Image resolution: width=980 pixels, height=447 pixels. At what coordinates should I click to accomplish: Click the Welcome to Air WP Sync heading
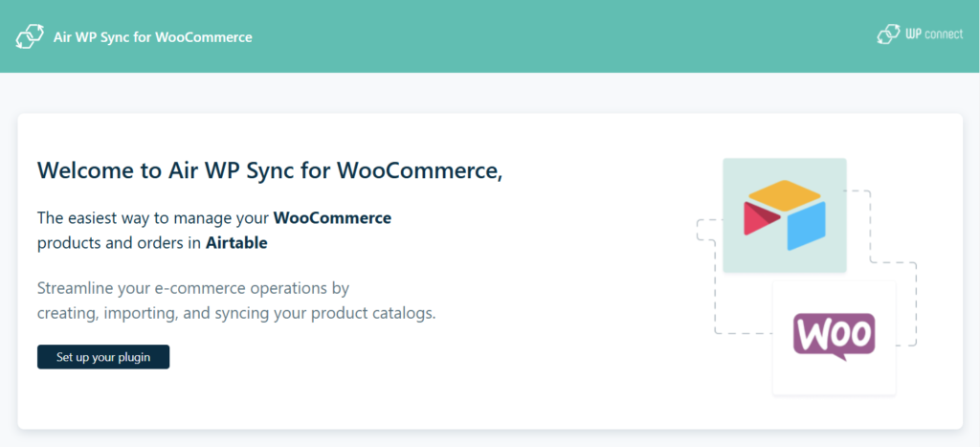click(270, 170)
